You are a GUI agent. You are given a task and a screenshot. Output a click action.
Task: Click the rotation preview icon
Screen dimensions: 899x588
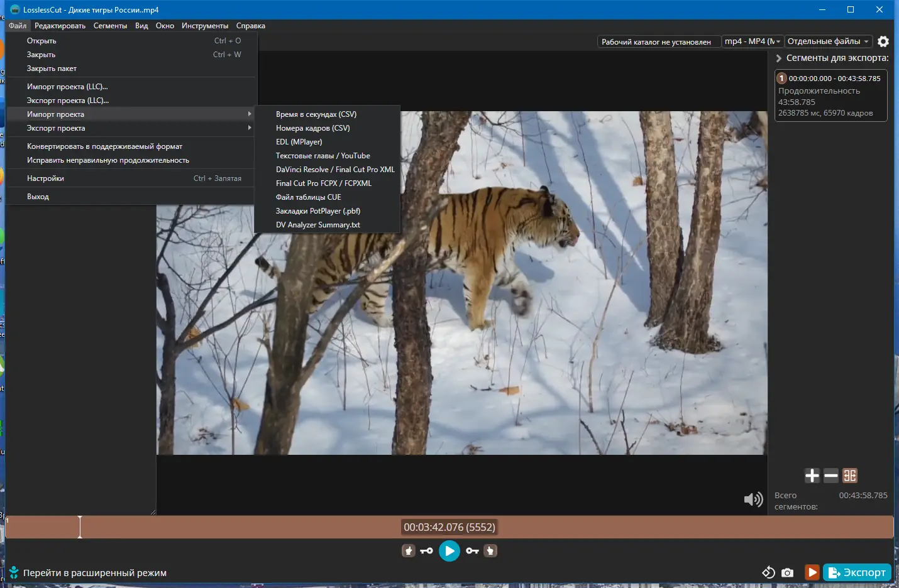tap(768, 572)
